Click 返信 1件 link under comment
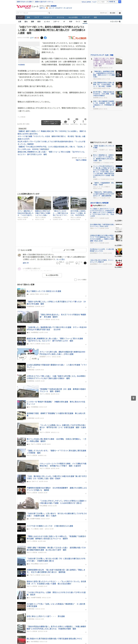138x644 pixels. (26, 263)
